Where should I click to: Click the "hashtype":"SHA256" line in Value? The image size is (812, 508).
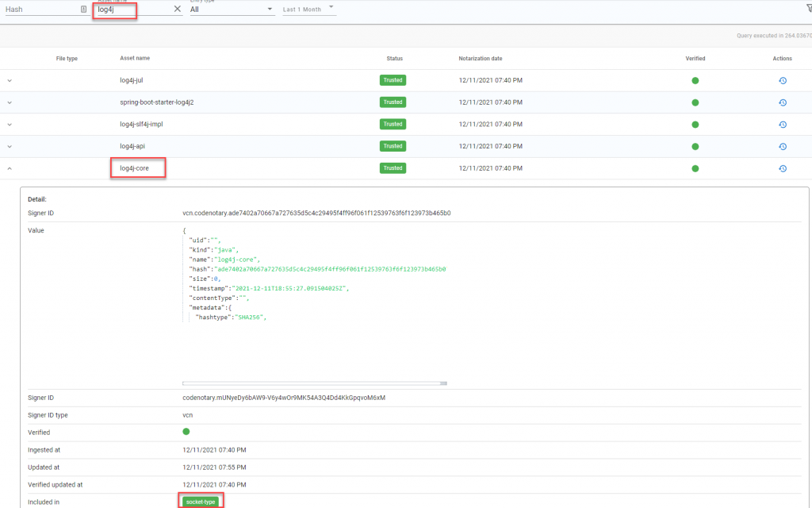click(231, 317)
